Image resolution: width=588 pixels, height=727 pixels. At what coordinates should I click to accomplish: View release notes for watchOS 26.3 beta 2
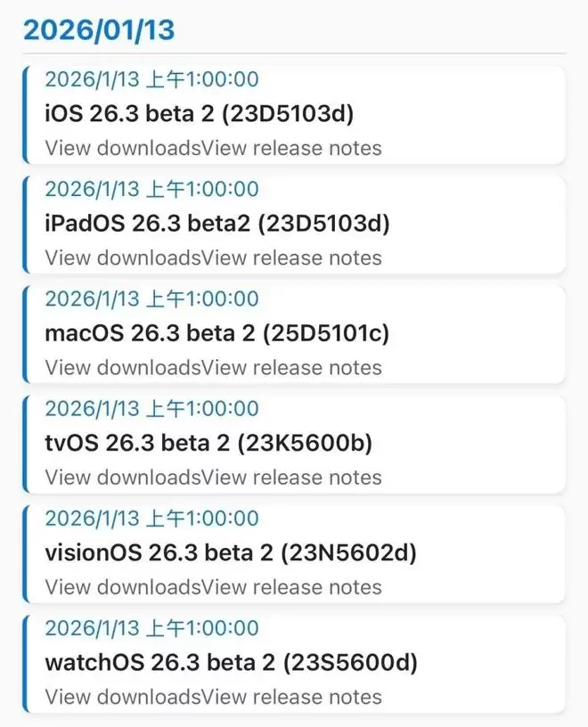click(292, 697)
